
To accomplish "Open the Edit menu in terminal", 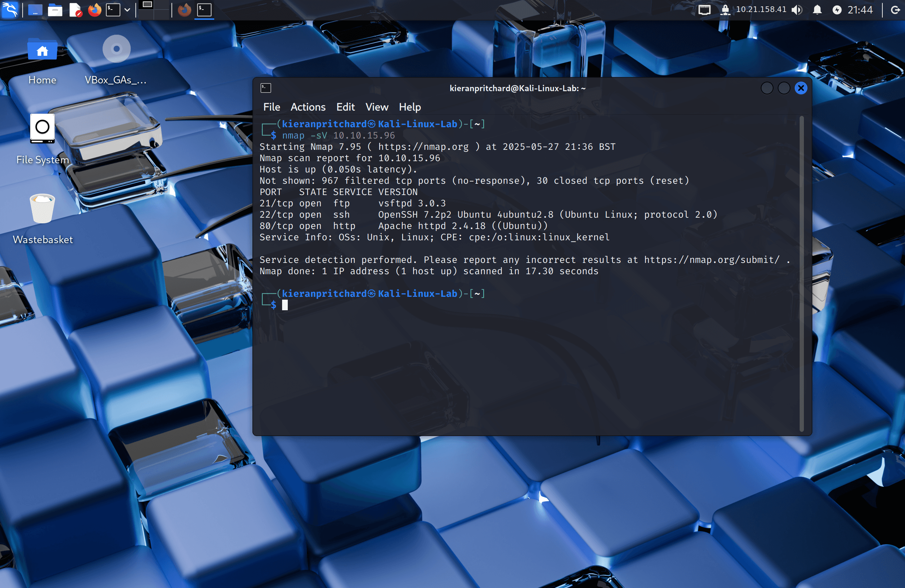I will 345,107.
